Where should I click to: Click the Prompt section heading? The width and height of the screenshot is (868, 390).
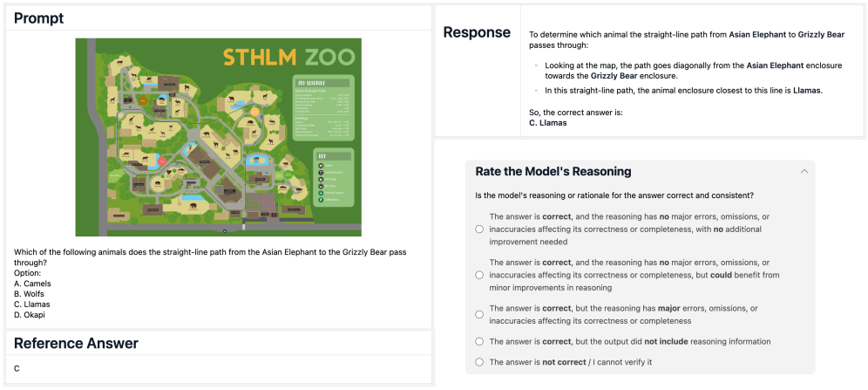click(x=39, y=18)
